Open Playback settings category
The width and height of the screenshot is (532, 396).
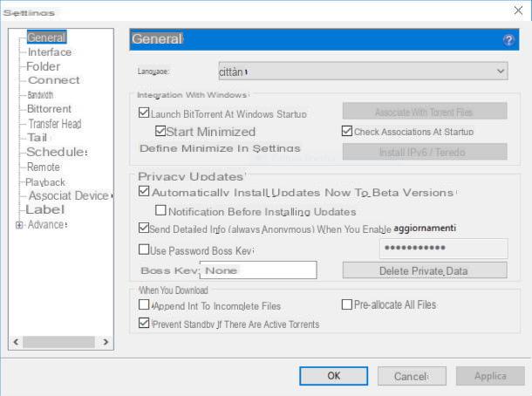pos(45,182)
